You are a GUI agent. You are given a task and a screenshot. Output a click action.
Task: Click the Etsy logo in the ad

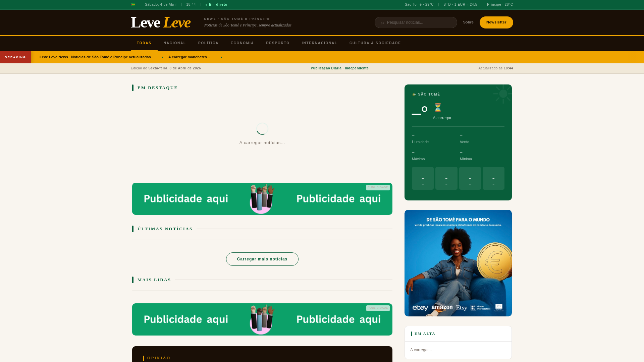click(462, 308)
